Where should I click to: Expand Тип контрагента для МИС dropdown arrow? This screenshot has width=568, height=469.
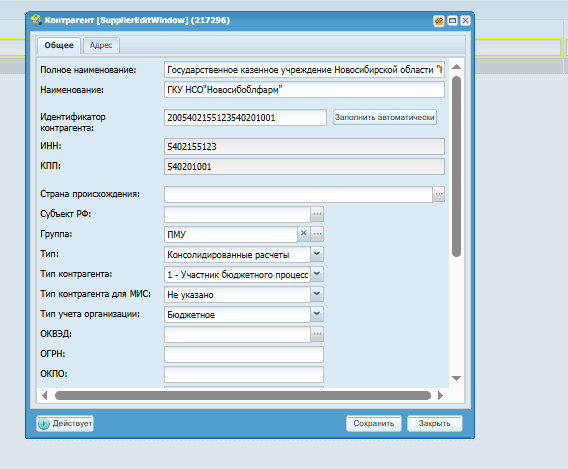(x=317, y=294)
